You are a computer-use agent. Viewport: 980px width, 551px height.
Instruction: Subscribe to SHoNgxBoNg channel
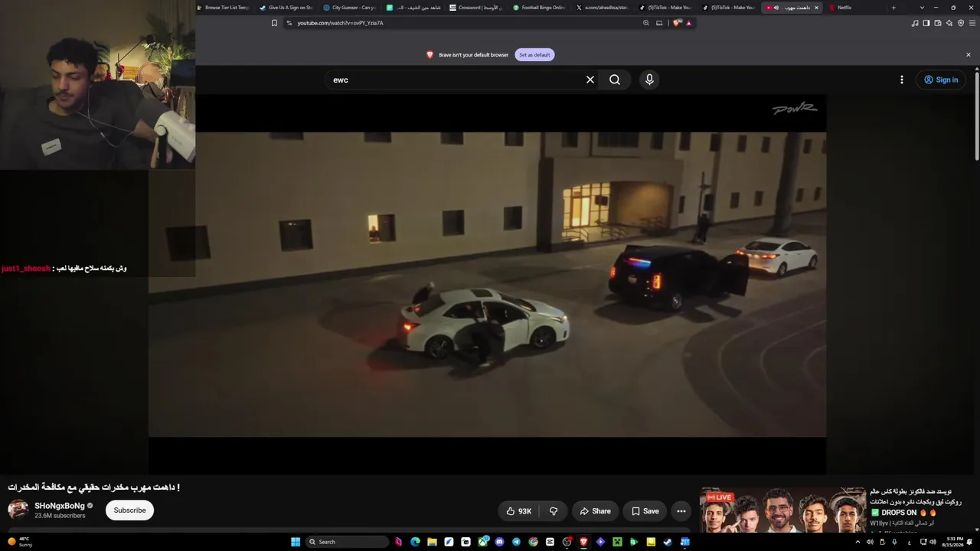[x=129, y=510]
